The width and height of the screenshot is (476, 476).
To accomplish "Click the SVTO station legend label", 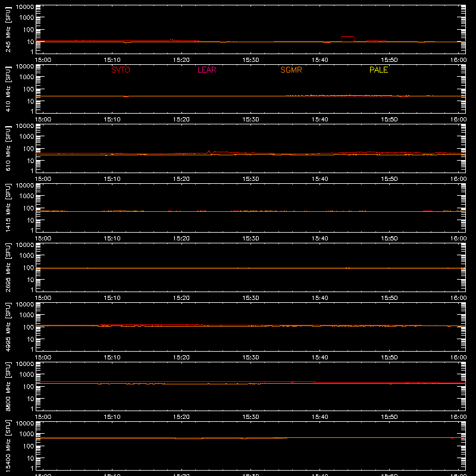I will 121,70.
